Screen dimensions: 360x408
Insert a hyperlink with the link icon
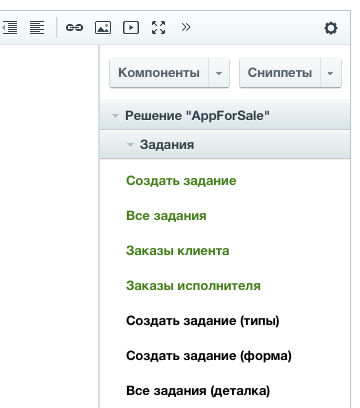[74, 27]
